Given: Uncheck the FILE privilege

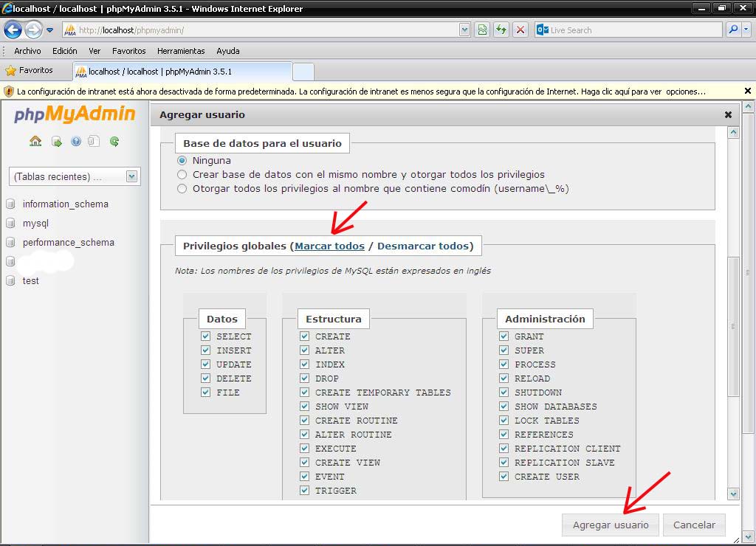Looking at the screenshot, I should pyautogui.click(x=206, y=392).
